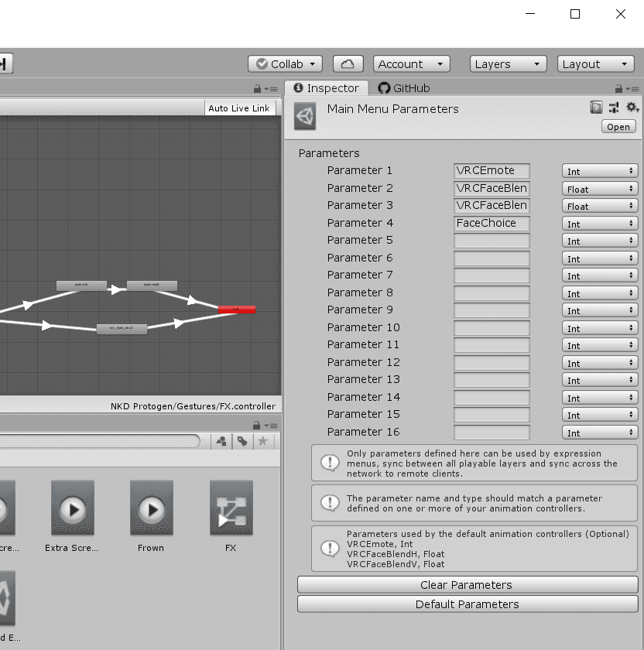Open the Layers dropdown
Screen dimensions: 644x650
click(508, 63)
